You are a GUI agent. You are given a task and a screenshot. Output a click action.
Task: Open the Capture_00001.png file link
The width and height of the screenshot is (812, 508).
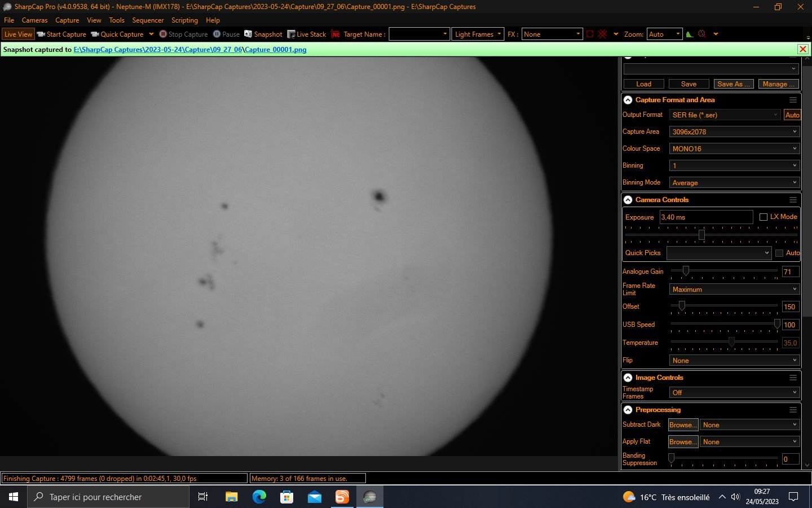coord(276,50)
